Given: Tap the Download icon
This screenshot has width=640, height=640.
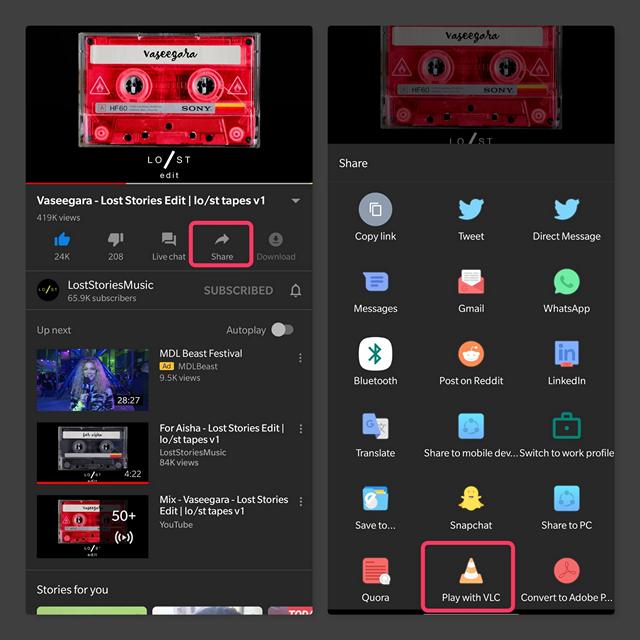Looking at the screenshot, I should click(x=275, y=240).
